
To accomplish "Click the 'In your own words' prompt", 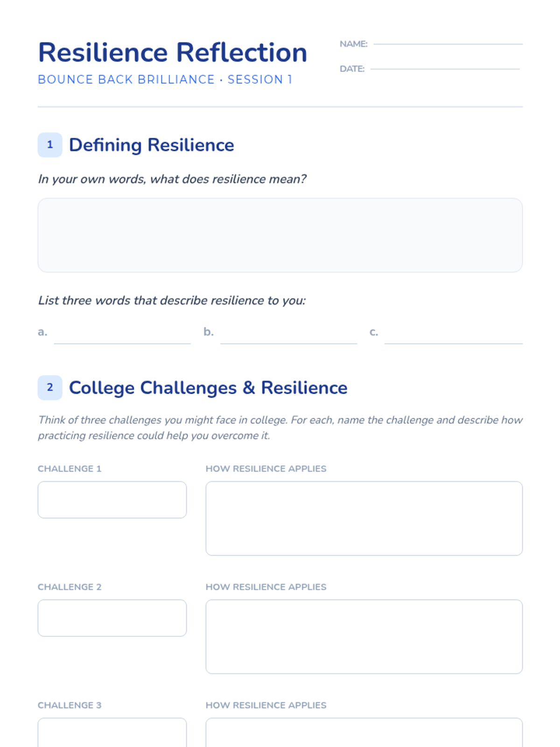I will 172,179.
